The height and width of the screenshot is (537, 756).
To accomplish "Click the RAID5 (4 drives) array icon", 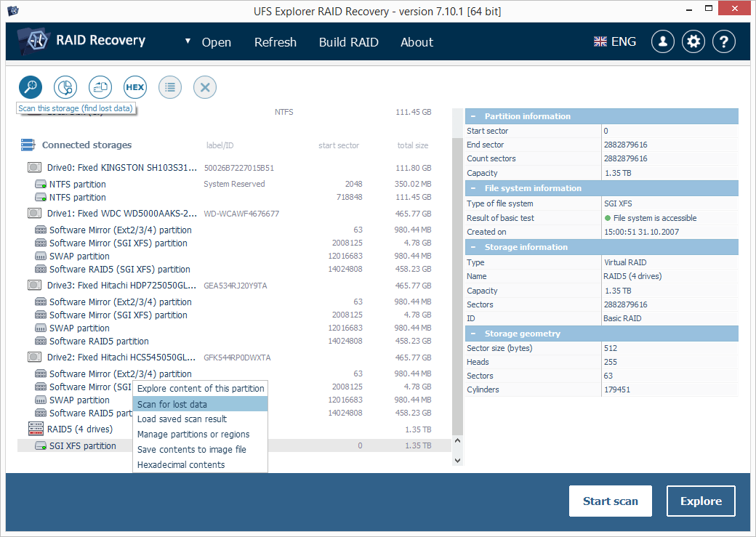I will (36, 429).
